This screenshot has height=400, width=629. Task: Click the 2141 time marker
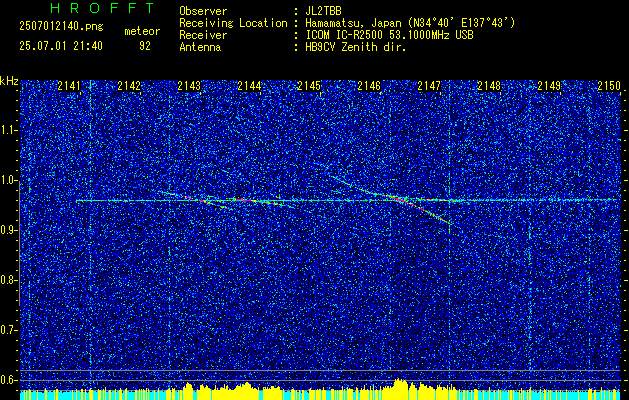pyautogui.click(x=69, y=86)
